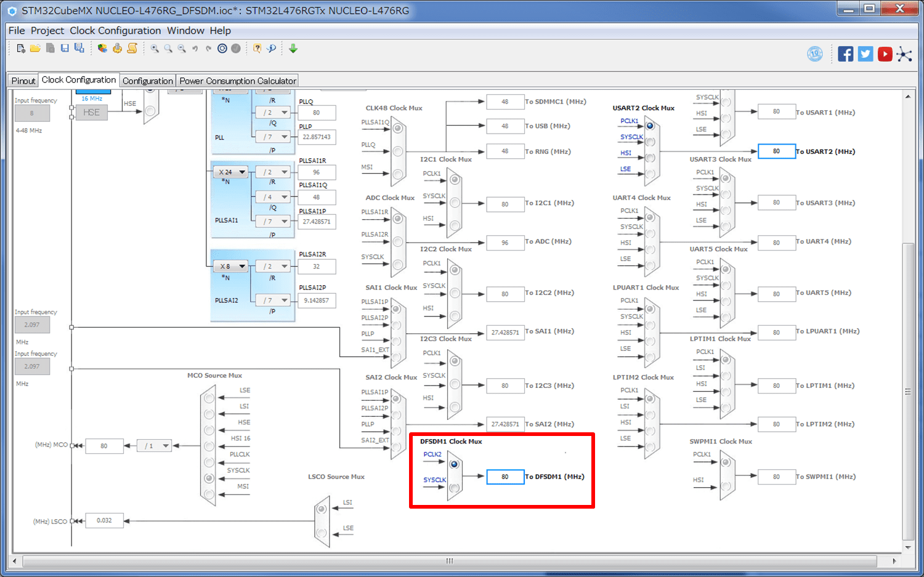Open the Clock Configuration menu

[x=115, y=31]
